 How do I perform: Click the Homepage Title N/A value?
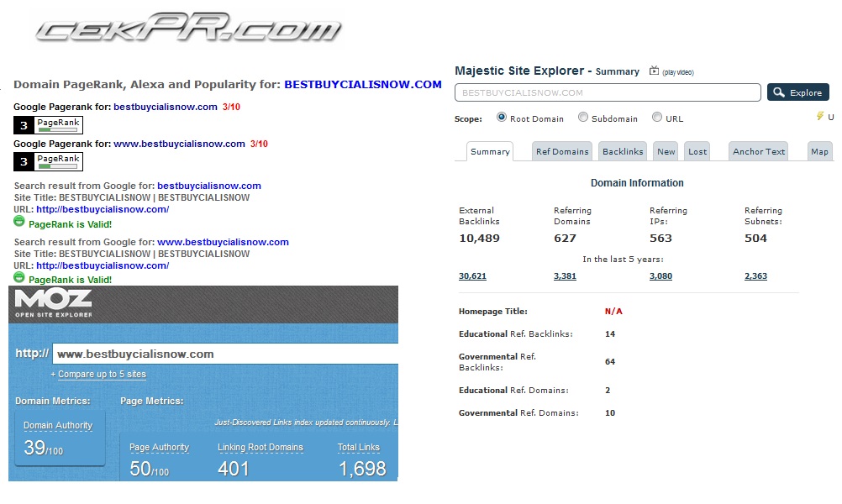pos(613,312)
